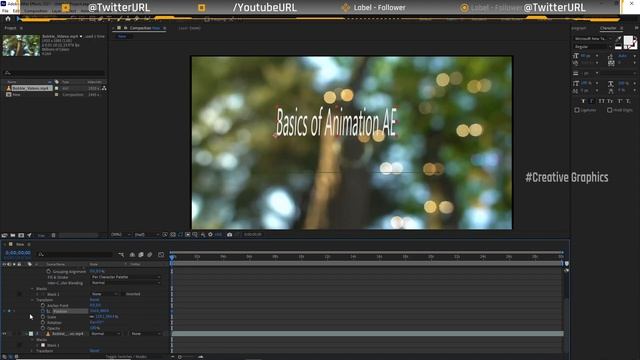This screenshot has height=360, width=640.
Task: Click the eyedropper in the Character panel
Action: [x=618, y=39]
